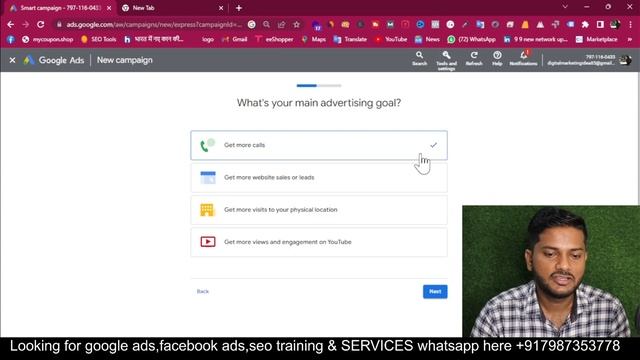This screenshot has height=360, width=640.
Task: Open Translate bookmark
Action: point(350,40)
